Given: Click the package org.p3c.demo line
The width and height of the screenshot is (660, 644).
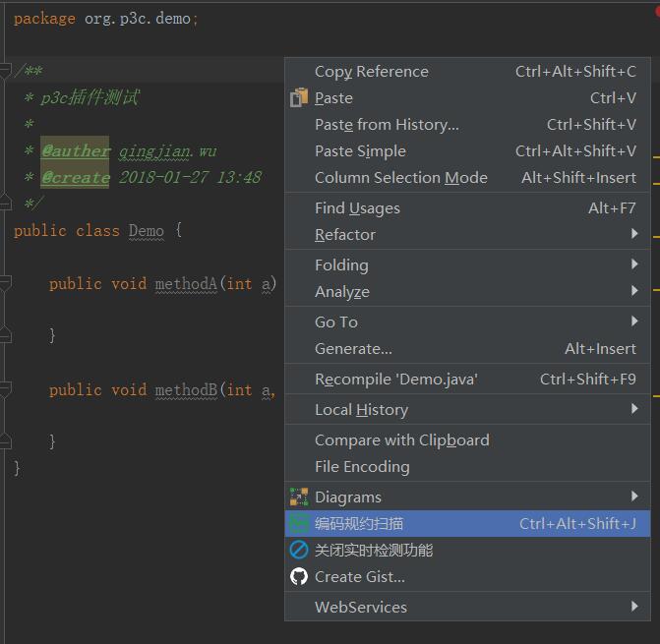Looking at the screenshot, I should (x=105, y=19).
